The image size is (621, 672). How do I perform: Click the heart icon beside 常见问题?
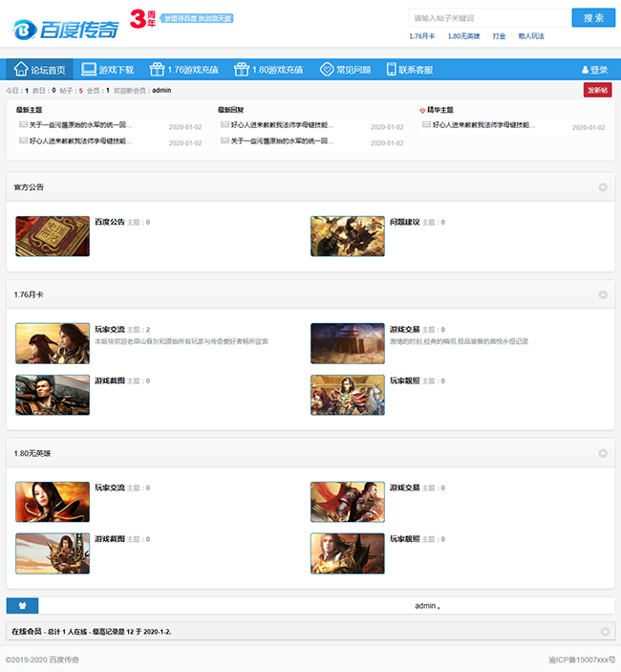point(327,69)
